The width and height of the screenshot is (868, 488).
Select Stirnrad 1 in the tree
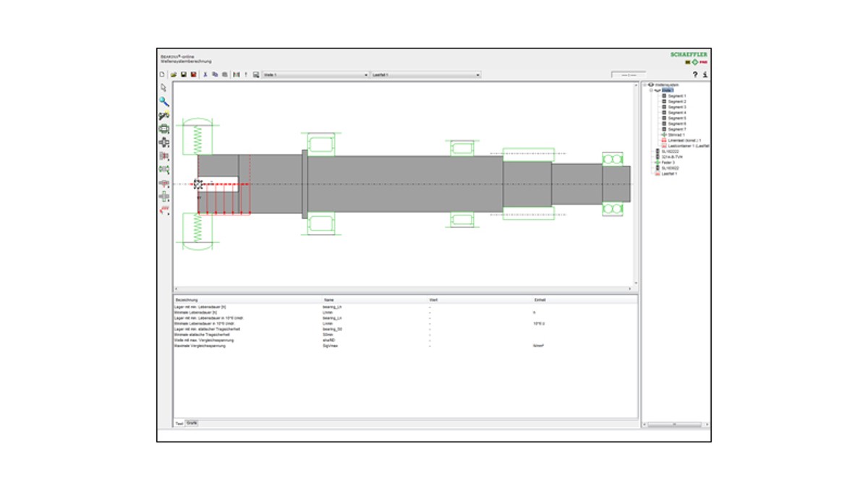point(677,135)
